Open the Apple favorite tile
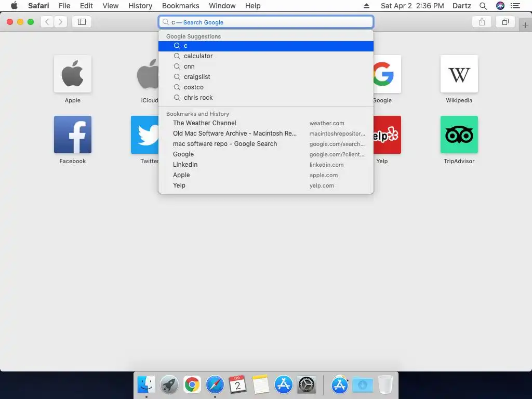The width and height of the screenshot is (532, 399). [73, 74]
